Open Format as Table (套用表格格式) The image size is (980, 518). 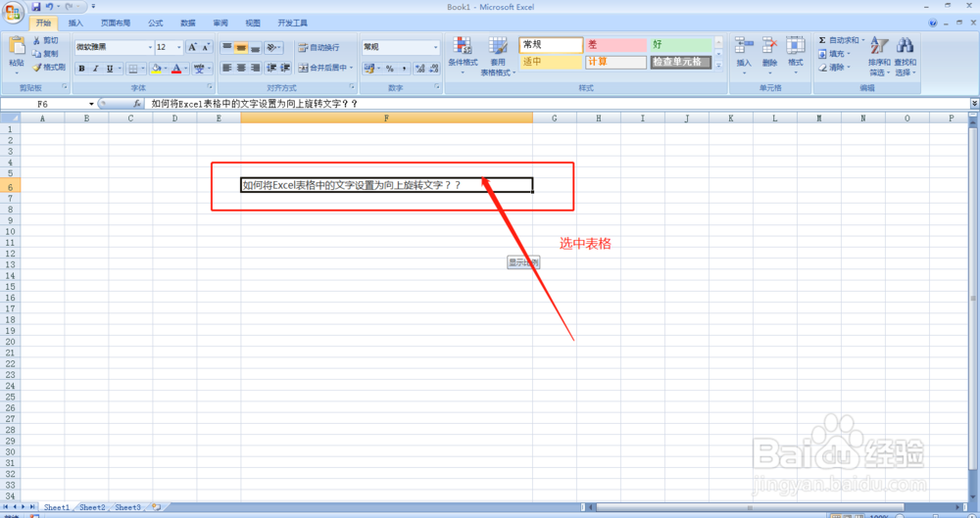coord(498,56)
